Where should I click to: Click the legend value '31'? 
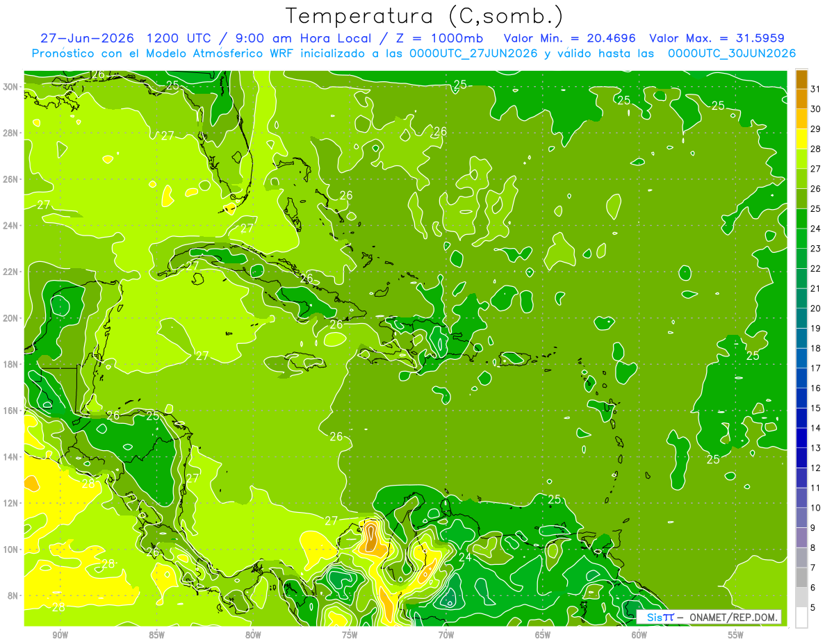(x=816, y=89)
